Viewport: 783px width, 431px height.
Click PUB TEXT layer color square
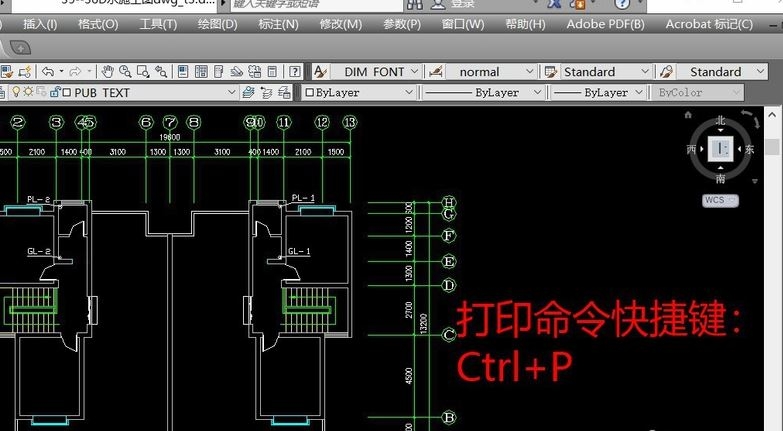coord(67,93)
